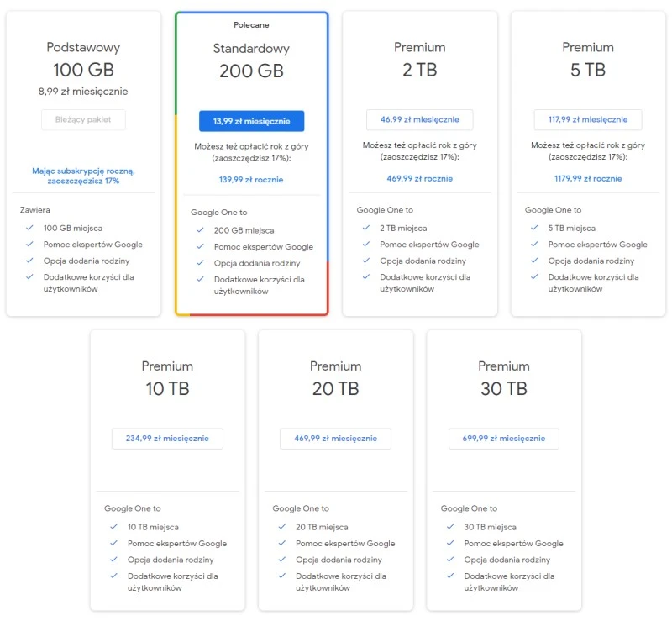The width and height of the screenshot is (672, 621).
Task: Choose the 469,99 zł miesięcznie option
Action: 335,438
